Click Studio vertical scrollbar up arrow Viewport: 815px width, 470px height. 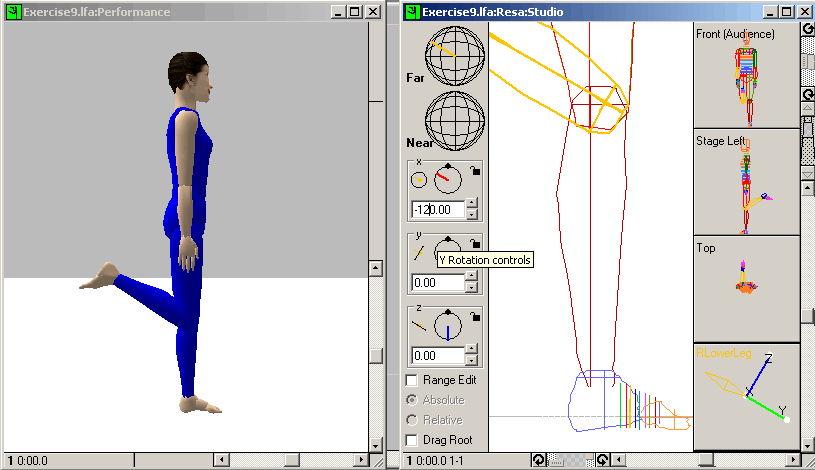[x=807, y=188]
